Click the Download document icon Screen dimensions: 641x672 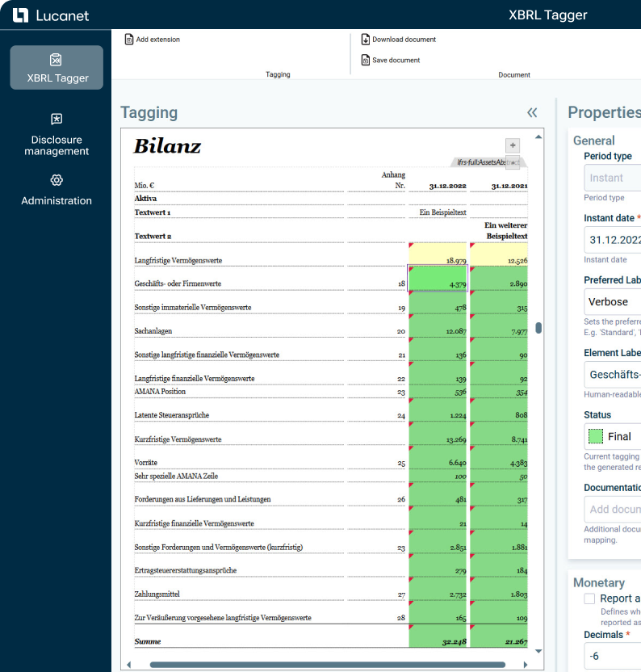[365, 40]
